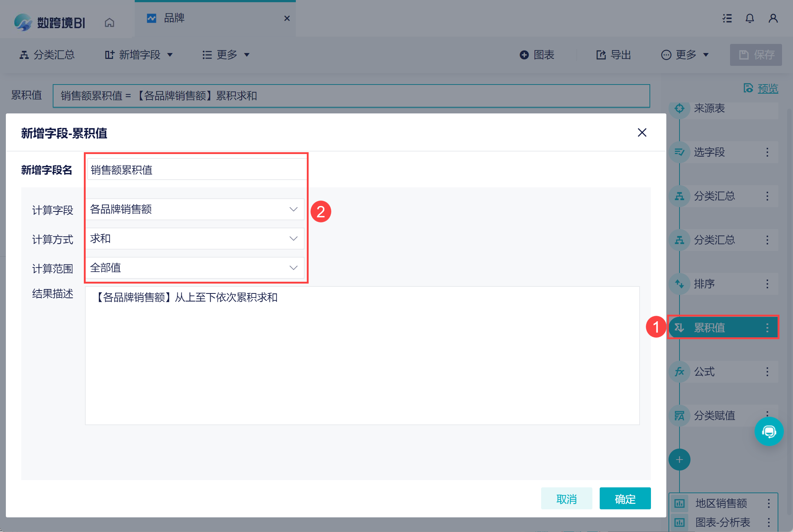Select the 排序 step in flow
Image resolution: width=793 pixels, height=532 pixels.
(x=704, y=284)
